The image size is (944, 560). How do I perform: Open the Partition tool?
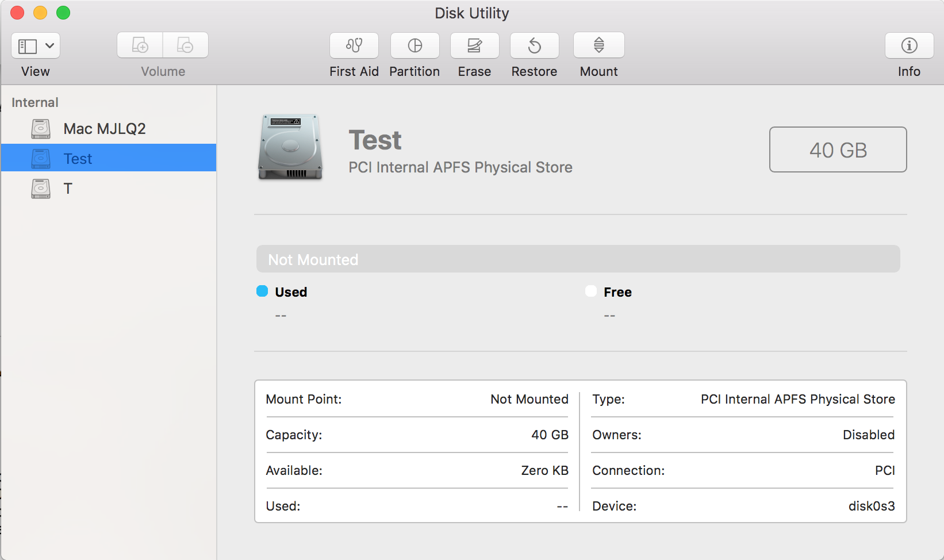click(415, 45)
